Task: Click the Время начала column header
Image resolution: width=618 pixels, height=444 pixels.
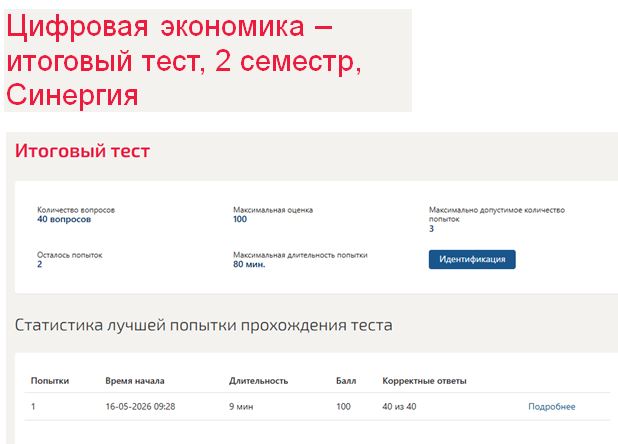Action: (135, 381)
